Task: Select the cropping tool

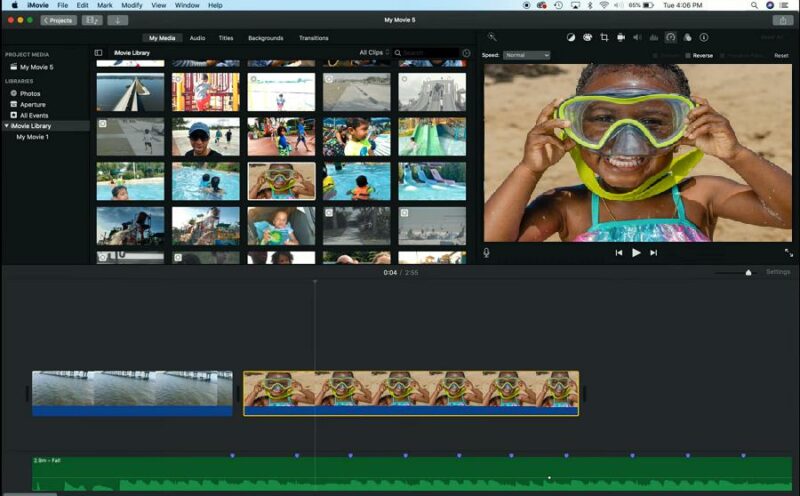Action: tap(604, 37)
